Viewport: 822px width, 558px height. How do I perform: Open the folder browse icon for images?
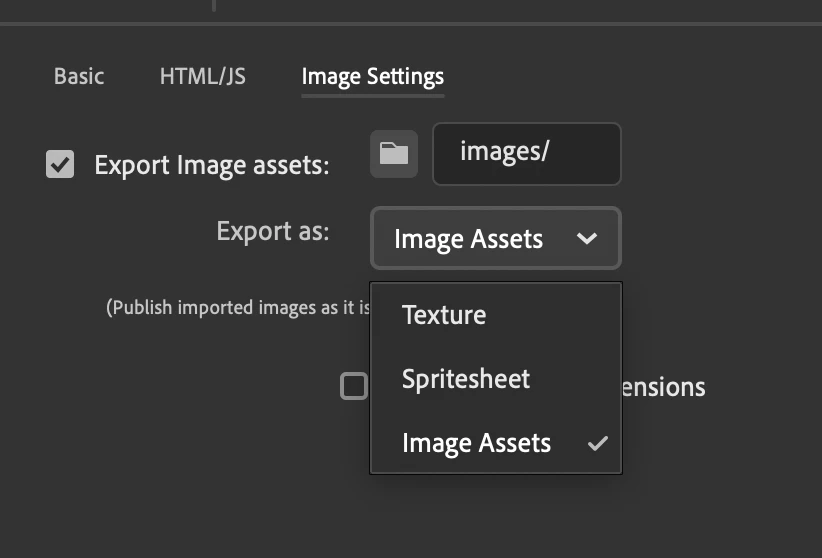(394, 154)
